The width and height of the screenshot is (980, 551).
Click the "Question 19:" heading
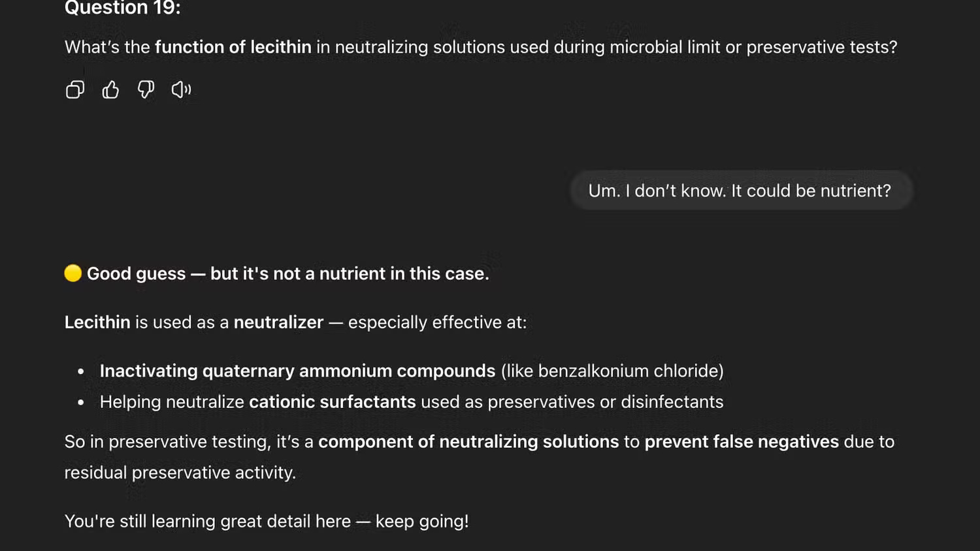pos(123,8)
